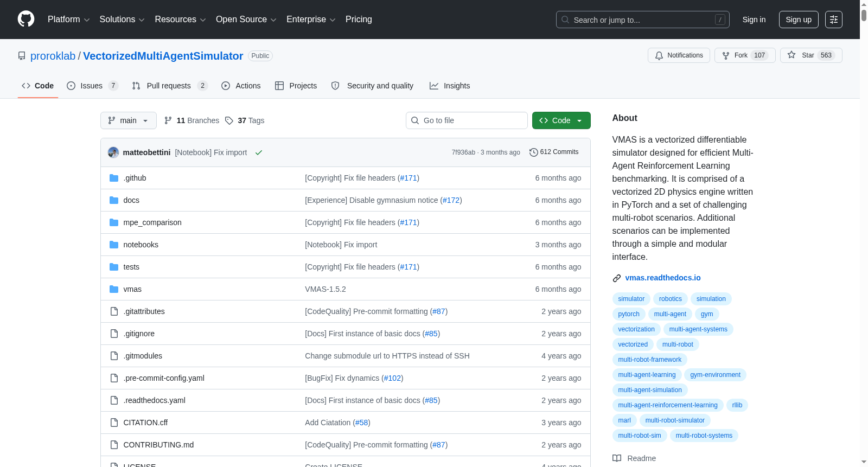The height and width of the screenshot is (467, 868).
Task: Expand the Open Source menu
Action: pyautogui.click(x=246, y=20)
